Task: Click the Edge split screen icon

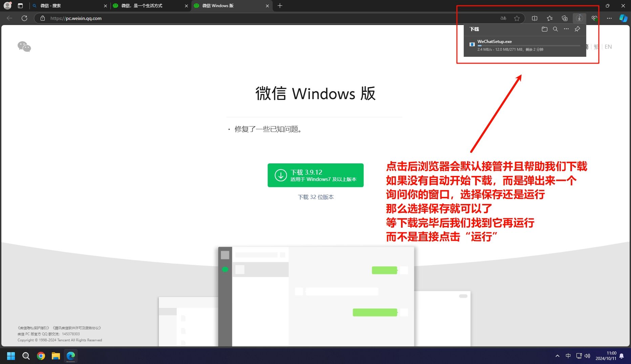Action: tap(534, 18)
